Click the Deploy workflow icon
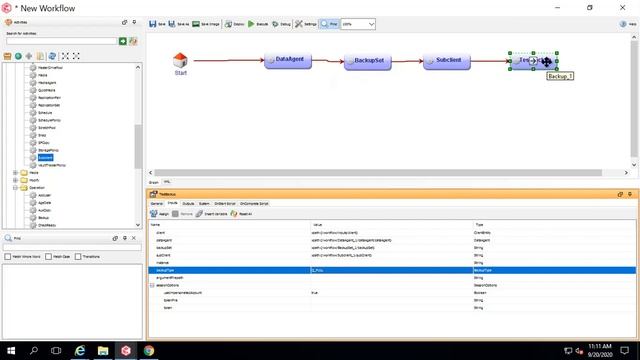 click(x=229, y=24)
